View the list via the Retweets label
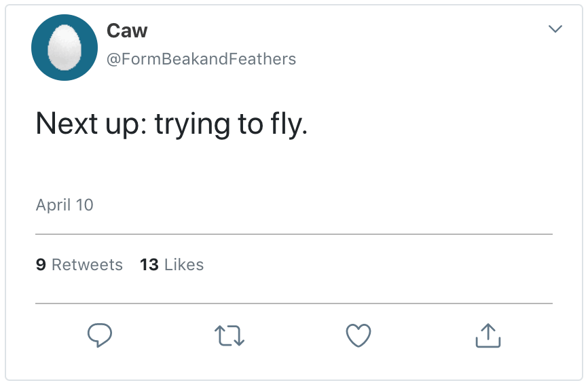This screenshot has width=588, height=387. click(87, 265)
